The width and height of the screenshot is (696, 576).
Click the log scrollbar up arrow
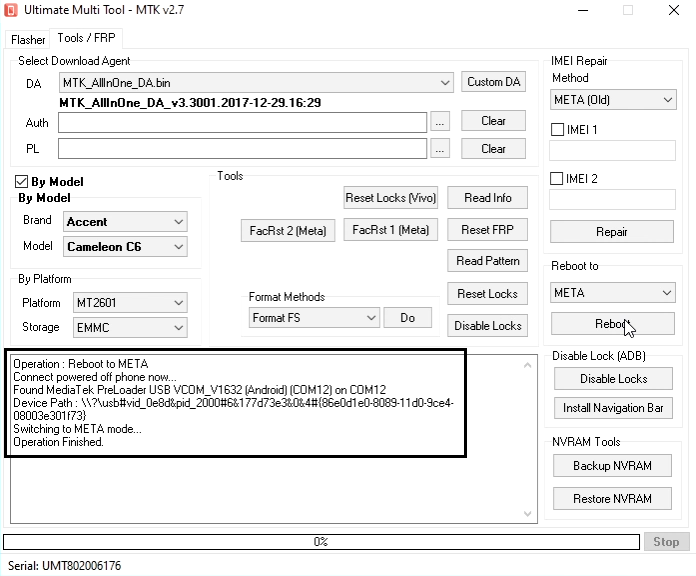coord(528,365)
